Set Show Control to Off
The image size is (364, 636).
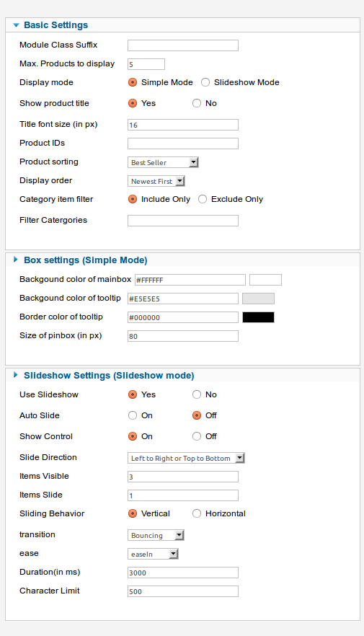(x=197, y=436)
